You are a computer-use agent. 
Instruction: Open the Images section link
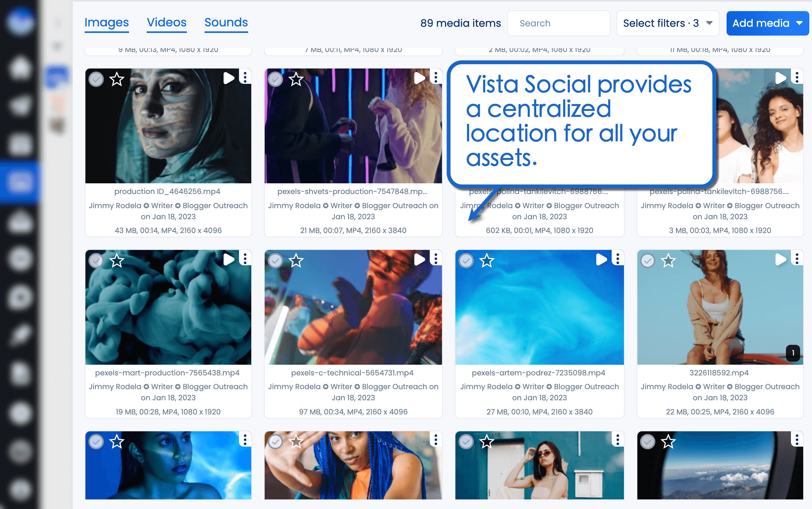(x=106, y=22)
